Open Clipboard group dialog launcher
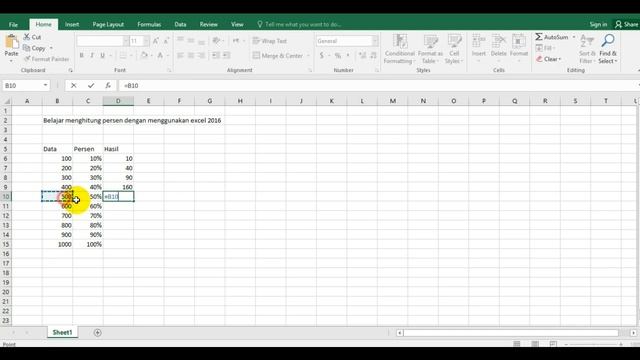 (70, 70)
